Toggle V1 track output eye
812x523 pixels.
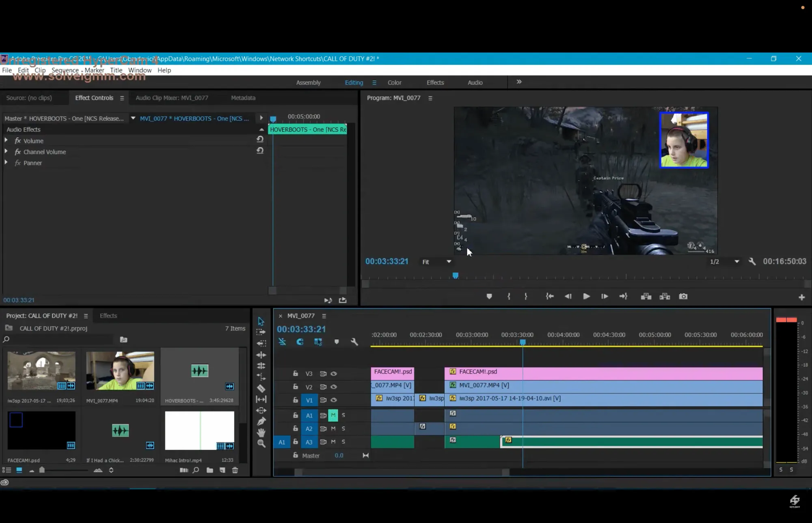pos(334,400)
